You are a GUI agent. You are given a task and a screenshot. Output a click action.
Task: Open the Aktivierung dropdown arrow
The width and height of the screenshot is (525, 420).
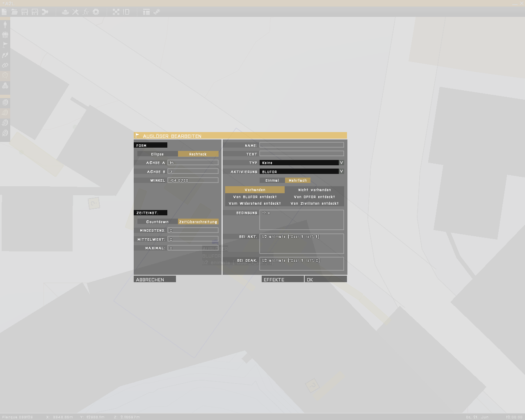(341, 171)
